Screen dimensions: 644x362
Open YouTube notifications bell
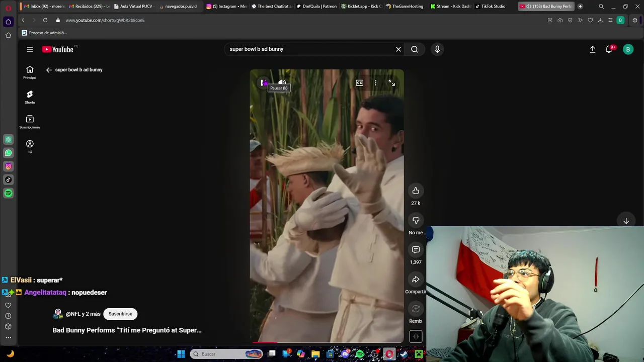[x=609, y=49]
